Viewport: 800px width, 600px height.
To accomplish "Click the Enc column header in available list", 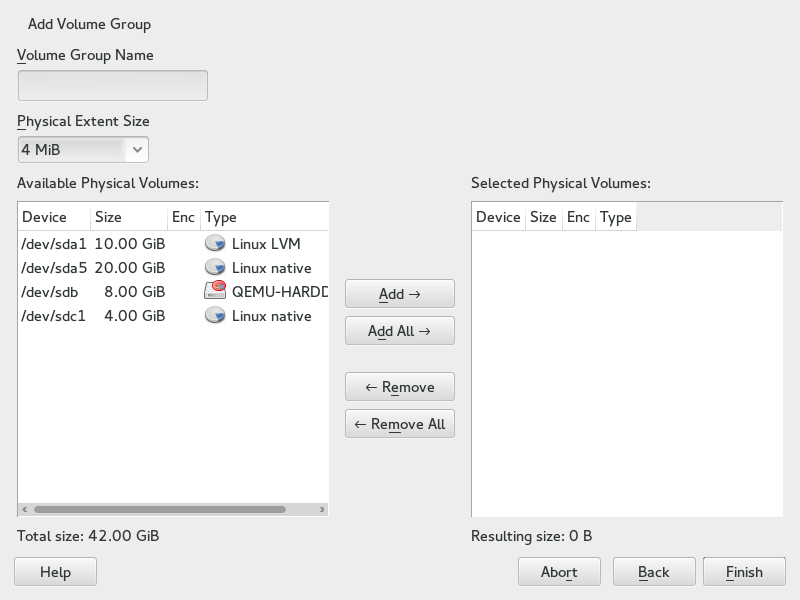I will pos(183,217).
